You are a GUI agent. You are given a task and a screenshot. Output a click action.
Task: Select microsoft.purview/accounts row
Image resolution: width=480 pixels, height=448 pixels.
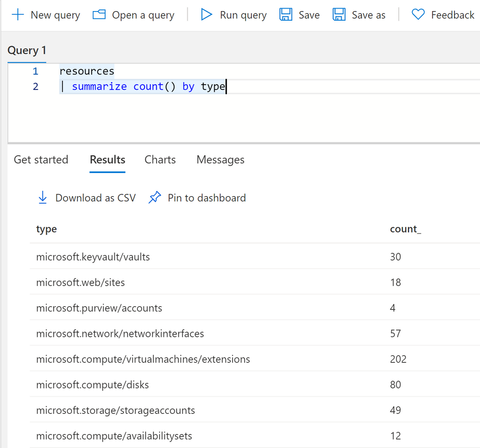click(255, 308)
